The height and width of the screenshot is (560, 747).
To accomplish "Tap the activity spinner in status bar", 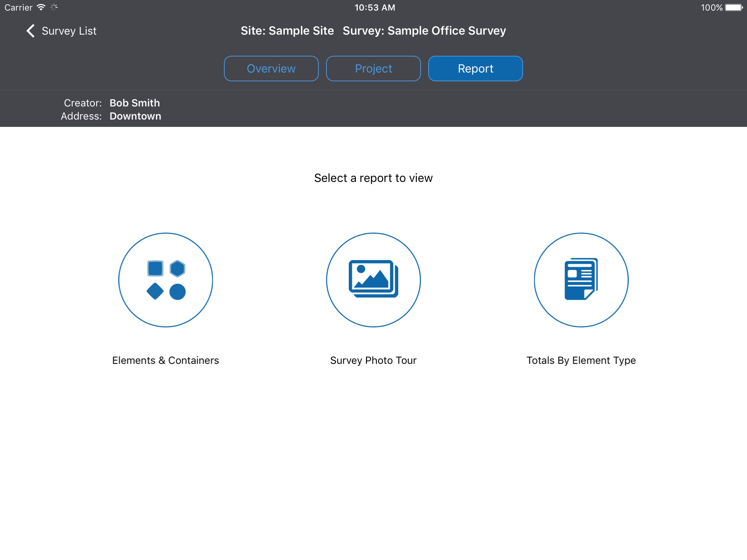I will (x=54, y=7).
